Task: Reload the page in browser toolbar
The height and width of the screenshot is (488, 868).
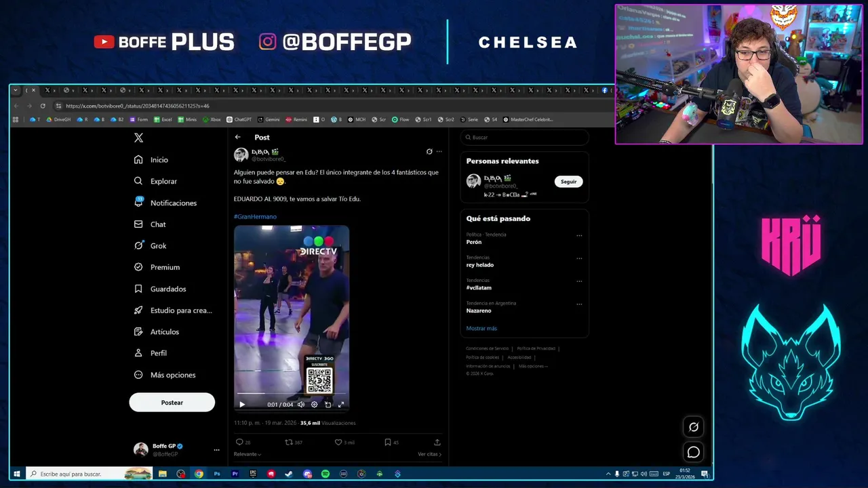Action: 43,106
